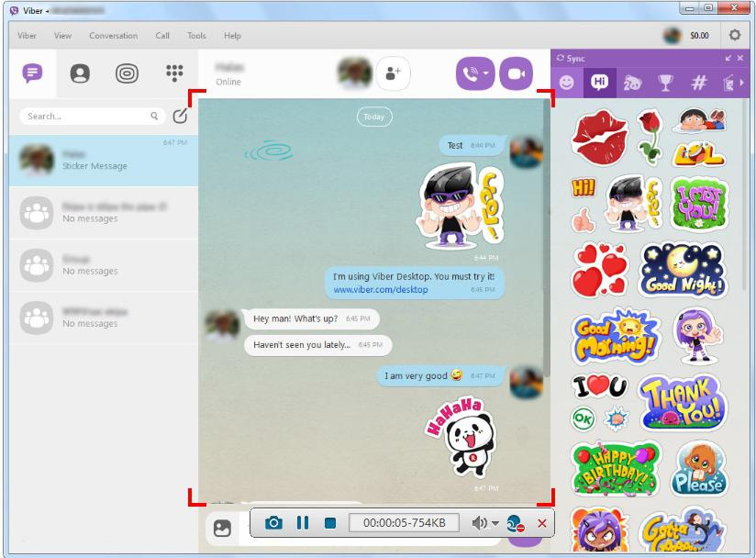Image resolution: width=756 pixels, height=558 pixels.
Task: Check the $0.00 Viber Out balance
Action: tap(698, 36)
